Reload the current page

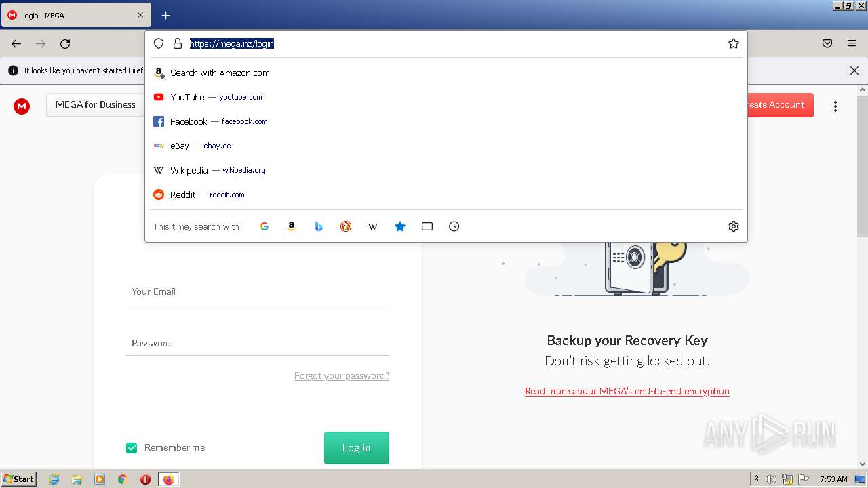pos(65,43)
